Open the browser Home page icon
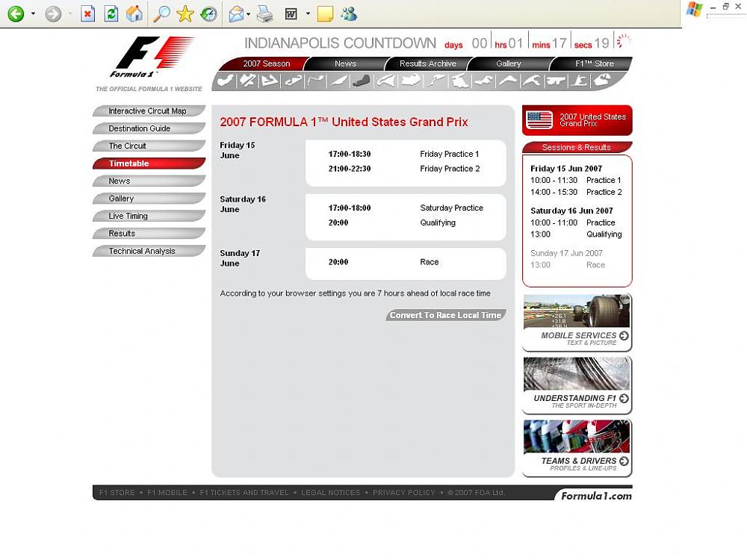The width and height of the screenshot is (747, 560). (x=134, y=13)
